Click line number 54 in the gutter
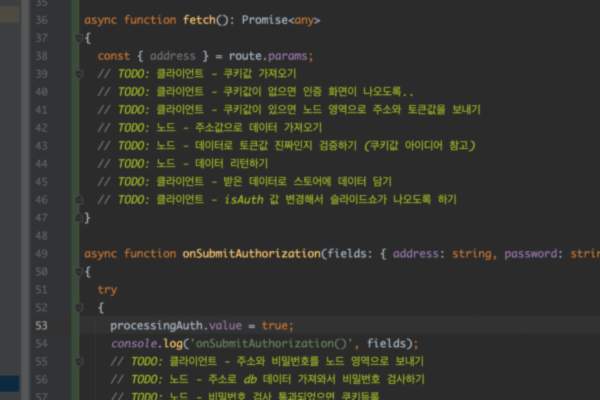This screenshot has height=400, width=600. point(41,344)
